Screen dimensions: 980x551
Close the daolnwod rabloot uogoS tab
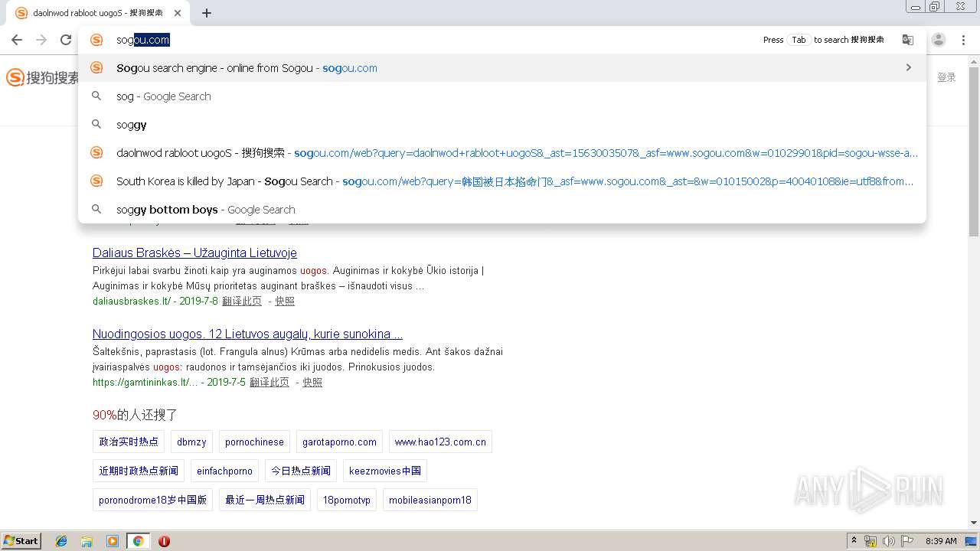coord(178,13)
